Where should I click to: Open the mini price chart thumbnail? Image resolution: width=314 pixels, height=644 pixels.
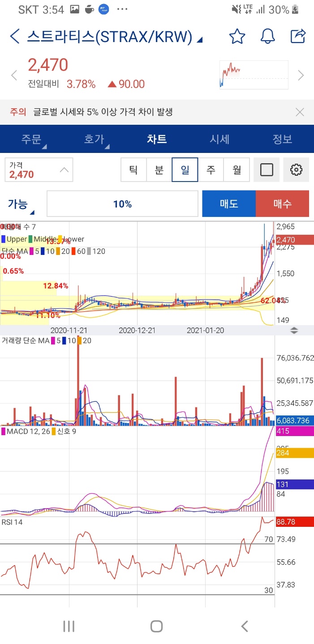tap(254, 75)
